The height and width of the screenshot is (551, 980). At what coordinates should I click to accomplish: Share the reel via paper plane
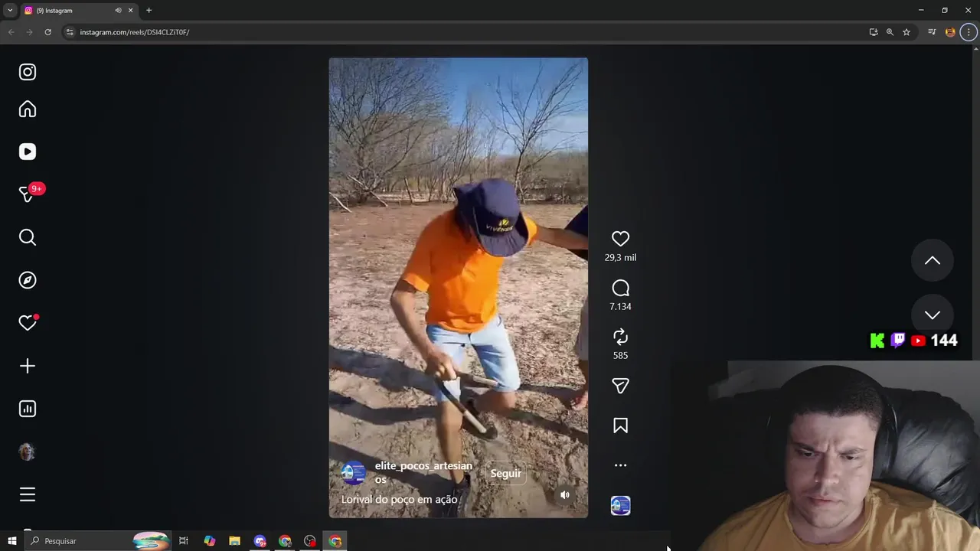pyautogui.click(x=620, y=386)
